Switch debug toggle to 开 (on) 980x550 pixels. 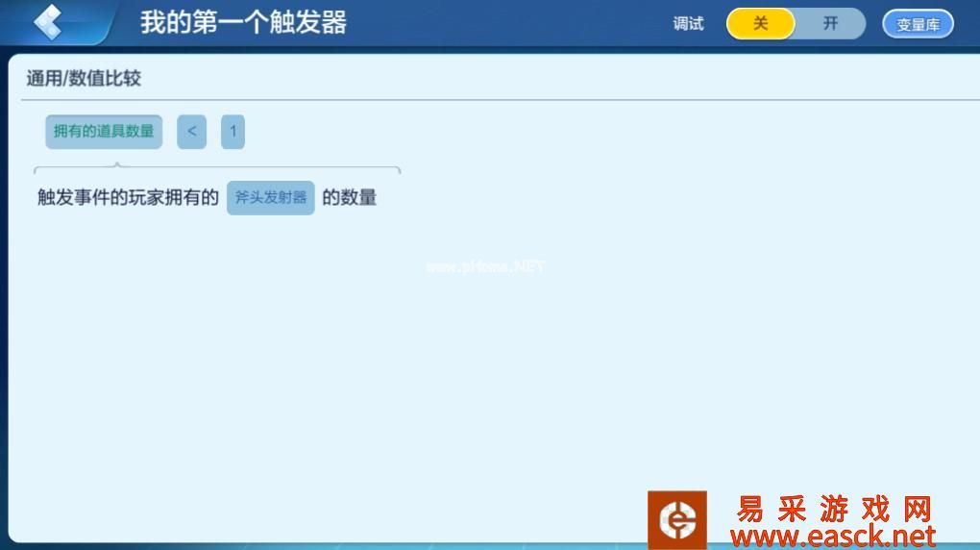click(x=830, y=24)
